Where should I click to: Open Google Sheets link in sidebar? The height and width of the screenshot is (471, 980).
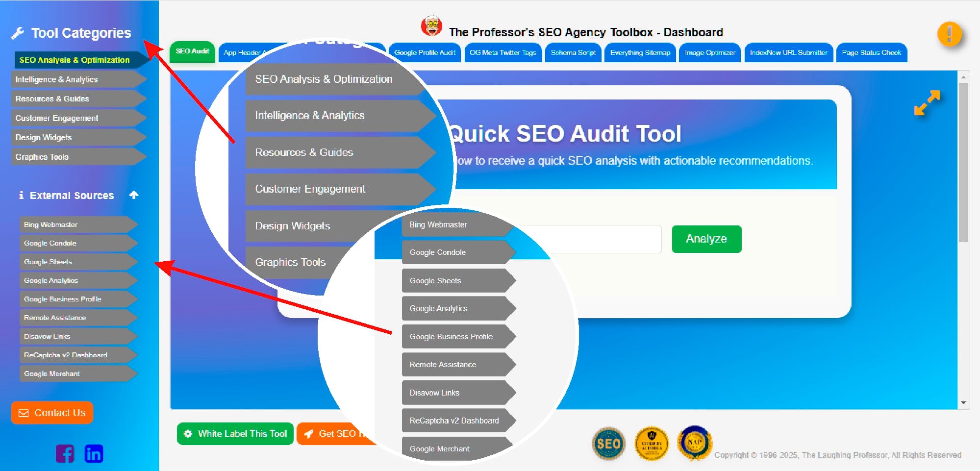(78, 262)
